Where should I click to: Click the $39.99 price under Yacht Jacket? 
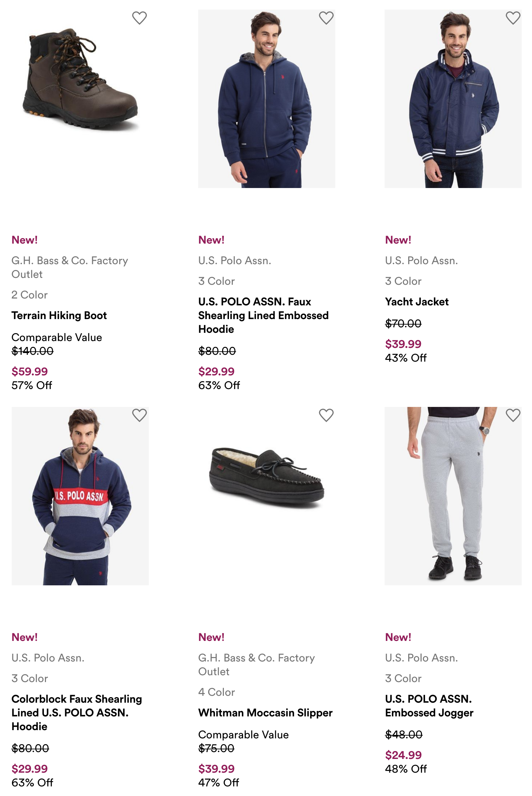[403, 344]
